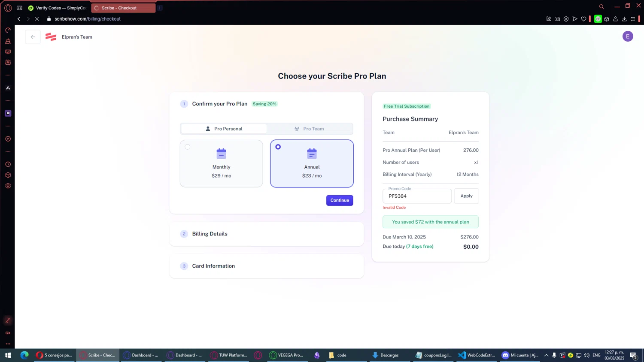The width and height of the screenshot is (644, 362).
Task: Click the $0.00 due today amount
Action: (471, 247)
